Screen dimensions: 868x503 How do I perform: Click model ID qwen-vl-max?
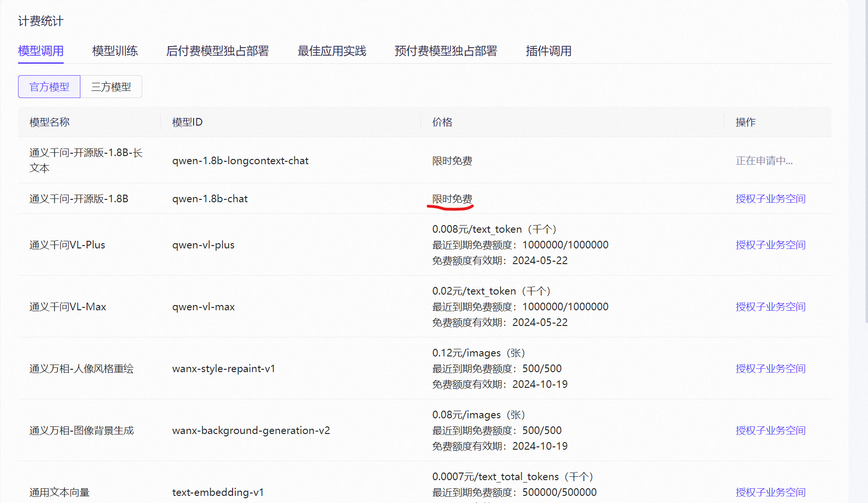click(x=204, y=306)
